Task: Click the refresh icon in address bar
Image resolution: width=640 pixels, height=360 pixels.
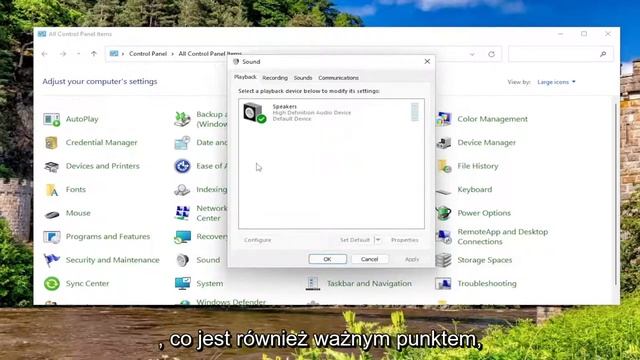Action: (x=491, y=54)
